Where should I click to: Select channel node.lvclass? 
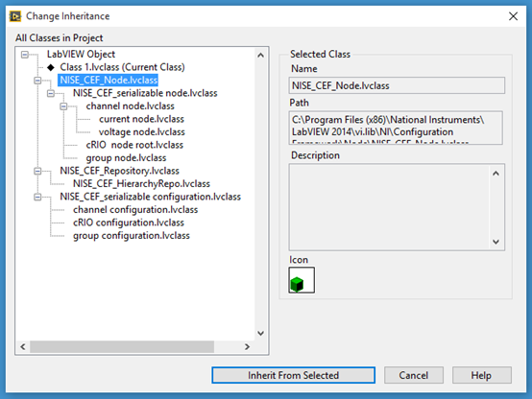(130, 106)
